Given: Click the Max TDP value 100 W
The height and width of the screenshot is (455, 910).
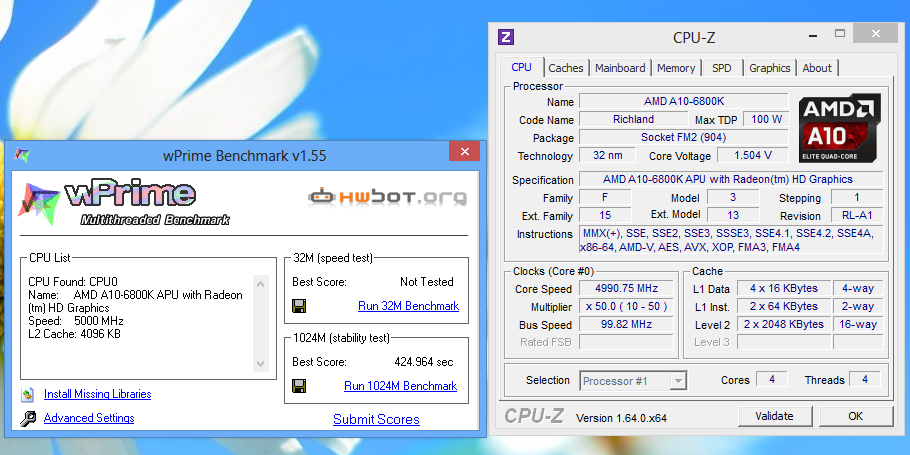Looking at the screenshot, I should (x=766, y=120).
